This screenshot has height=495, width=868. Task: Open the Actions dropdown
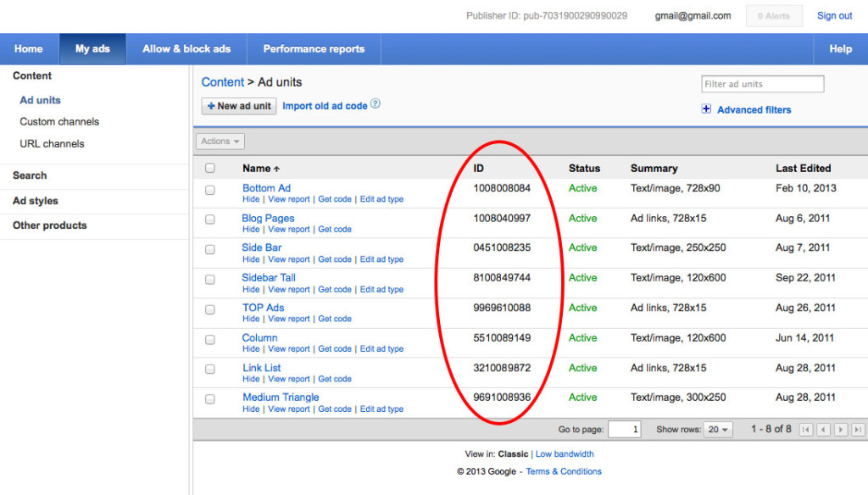click(x=220, y=141)
